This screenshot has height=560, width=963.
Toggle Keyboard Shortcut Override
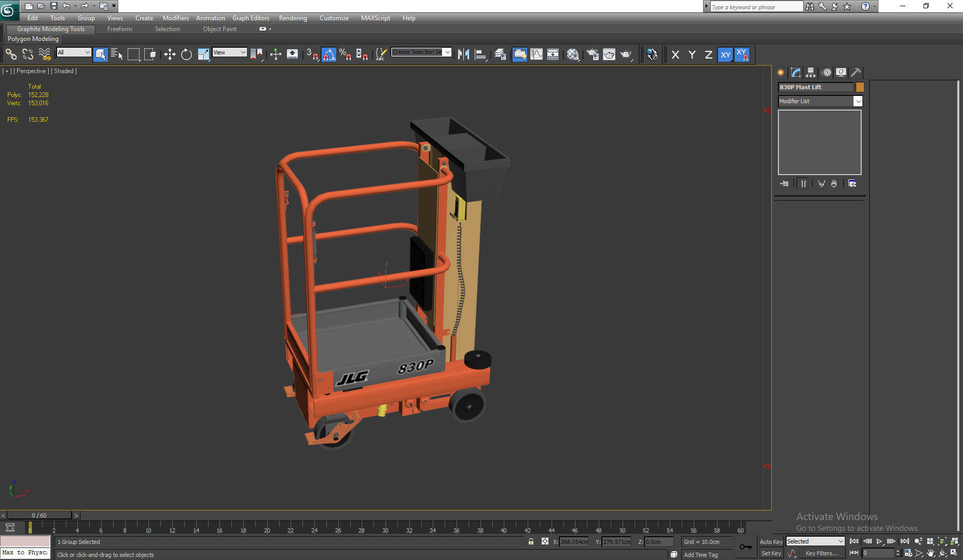pos(292,54)
